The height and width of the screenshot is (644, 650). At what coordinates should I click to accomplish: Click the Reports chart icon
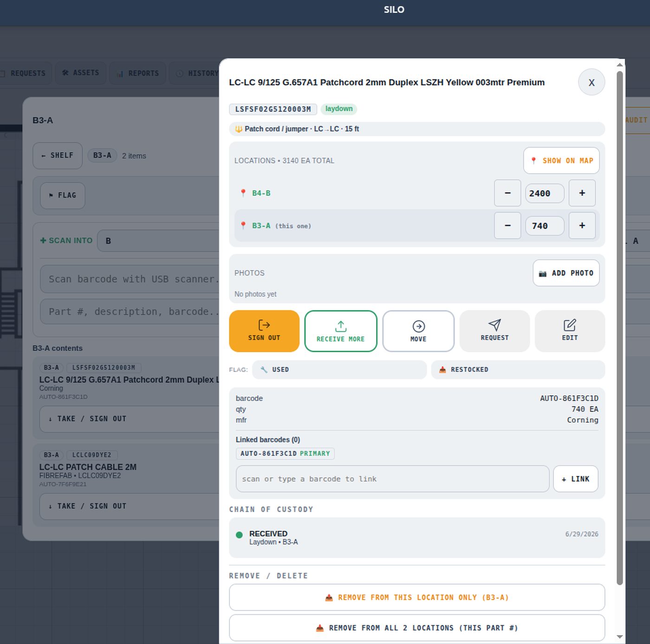120,73
